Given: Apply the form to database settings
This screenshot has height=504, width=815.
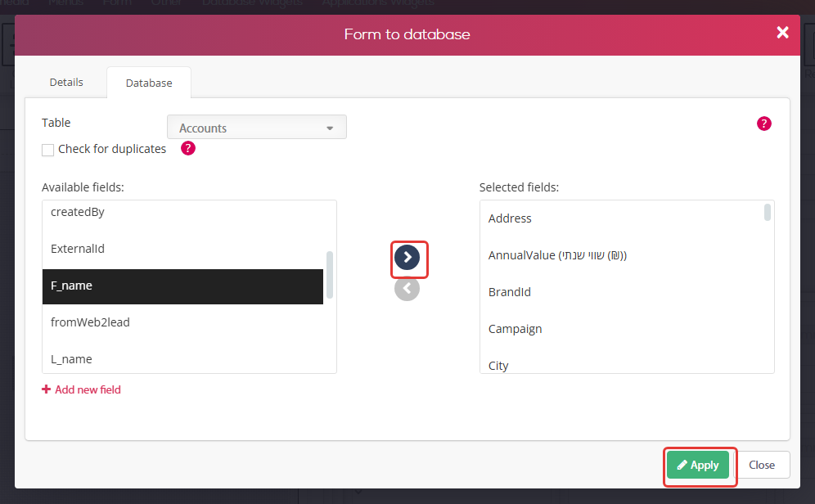Looking at the screenshot, I should coord(698,465).
